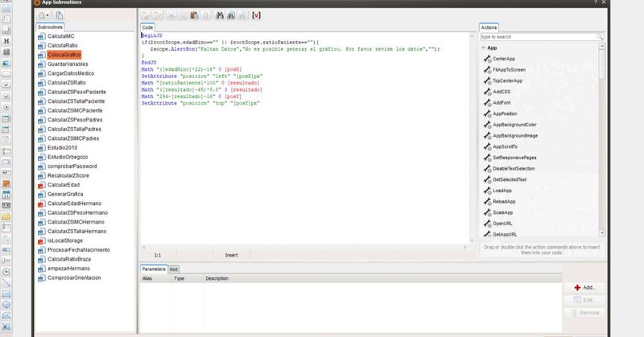644x337 pixels.
Task: Collapse the App actions group
Action: click(484, 48)
